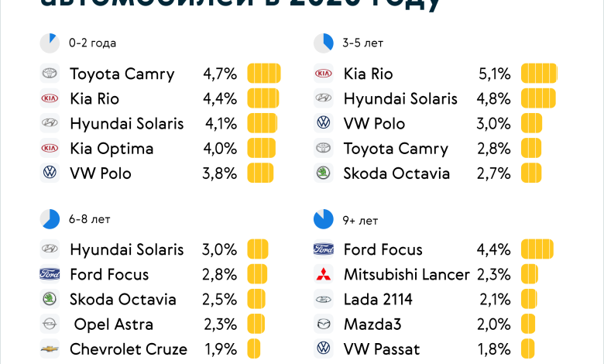Image resolution: width=604 pixels, height=364 pixels.
Task: Click the Mazda logo beside Mazda3
Action: point(323,325)
